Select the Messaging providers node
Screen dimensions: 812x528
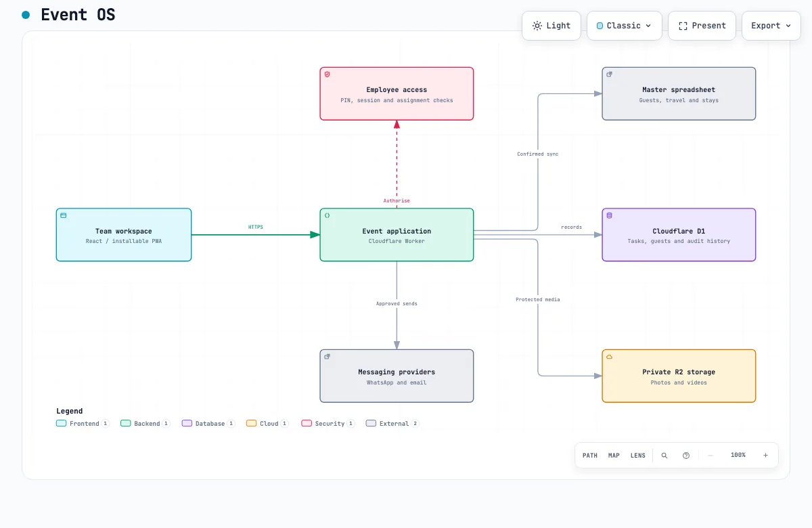point(397,376)
